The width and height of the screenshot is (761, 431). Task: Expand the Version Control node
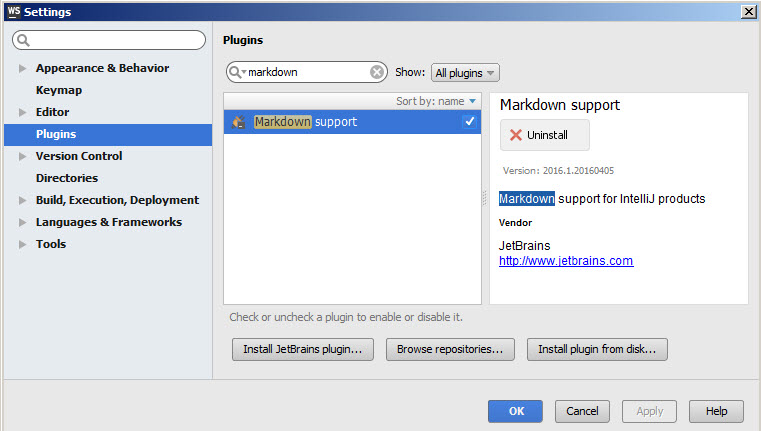tap(22, 156)
